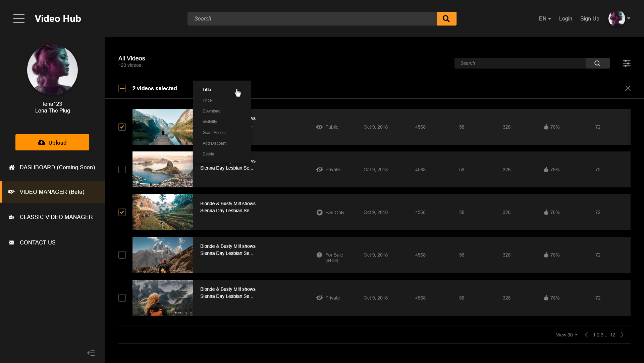The image size is (644, 363).
Task: Open the redhead forest video thumbnail
Action: [163, 298]
